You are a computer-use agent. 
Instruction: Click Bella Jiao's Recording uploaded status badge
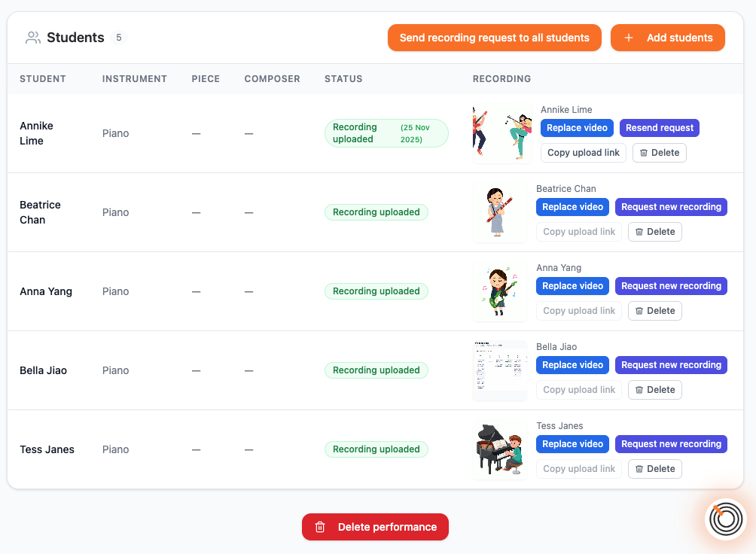click(x=376, y=370)
